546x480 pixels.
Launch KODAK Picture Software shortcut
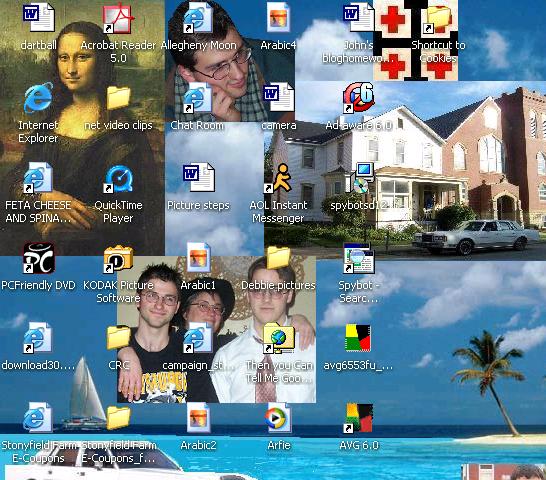tap(118, 259)
